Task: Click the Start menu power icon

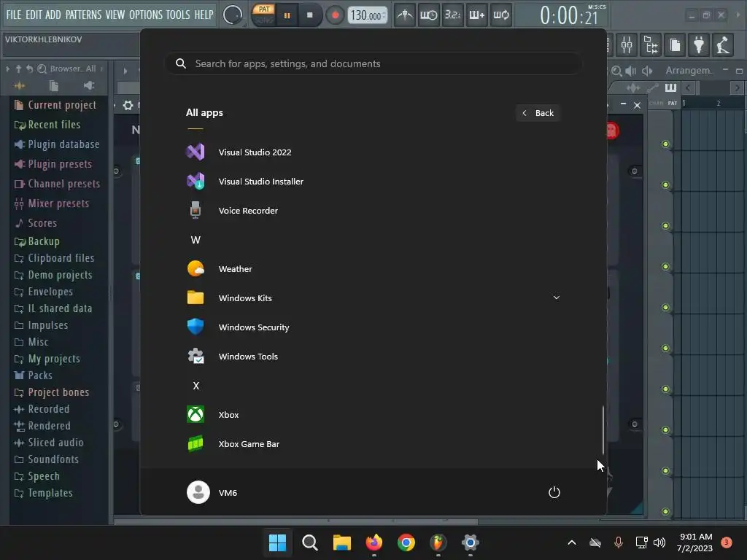Action: point(554,492)
